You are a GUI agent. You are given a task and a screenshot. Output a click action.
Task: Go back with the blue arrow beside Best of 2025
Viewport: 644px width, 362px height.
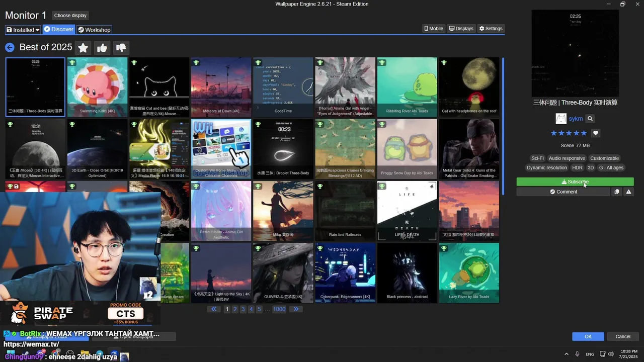coord(10,47)
